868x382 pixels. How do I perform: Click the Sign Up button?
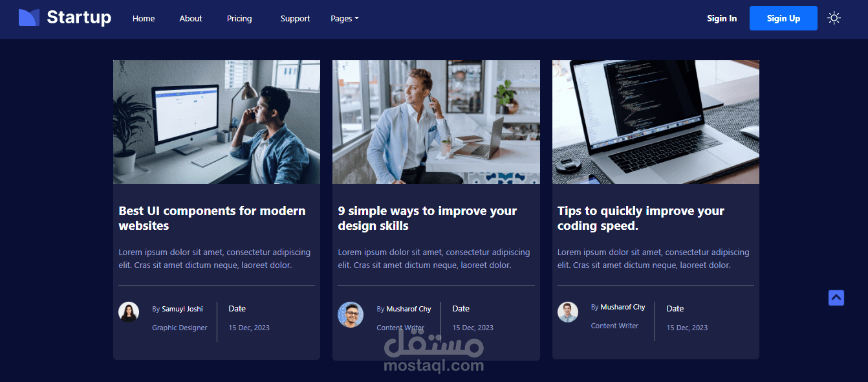coord(783,18)
